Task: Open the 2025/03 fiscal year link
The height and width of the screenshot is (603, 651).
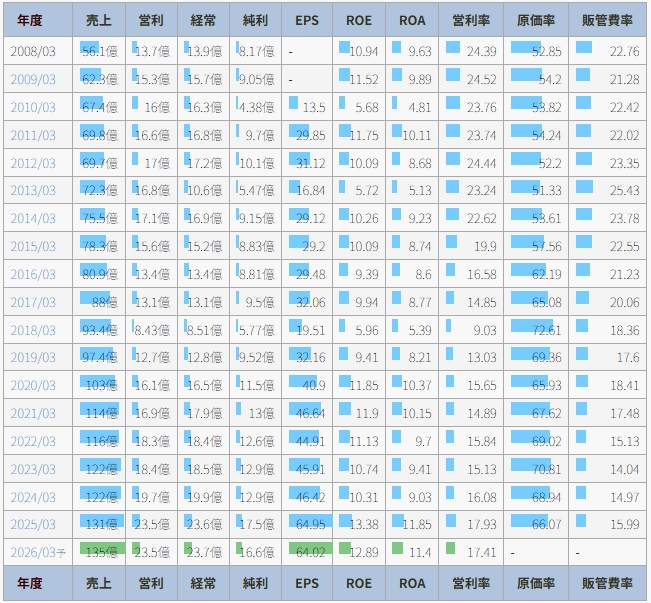Action: click(x=33, y=526)
